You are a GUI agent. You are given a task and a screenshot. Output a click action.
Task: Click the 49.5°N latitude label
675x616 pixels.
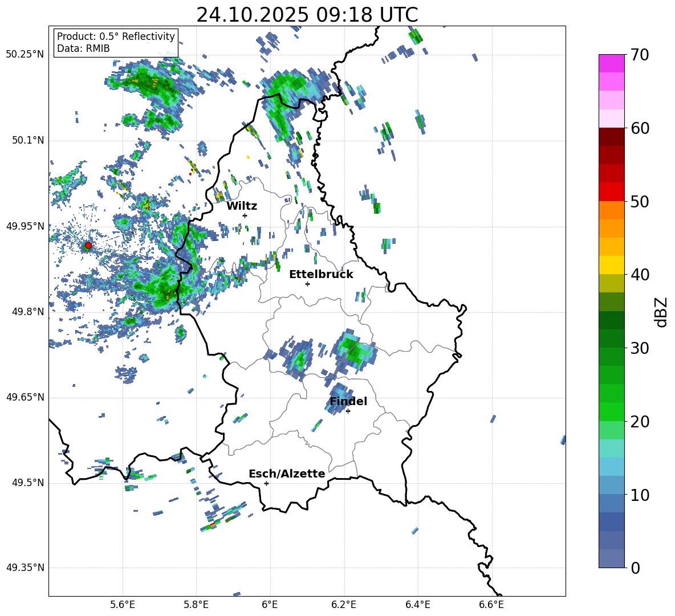click(x=27, y=483)
